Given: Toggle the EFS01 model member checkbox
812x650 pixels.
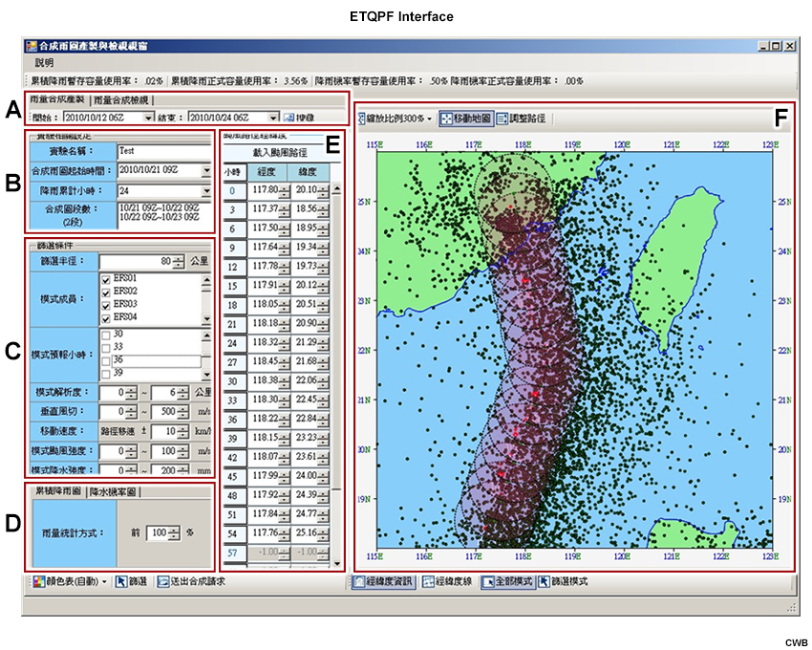Looking at the screenshot, I should pyautogui.click(x=106, y=280).
